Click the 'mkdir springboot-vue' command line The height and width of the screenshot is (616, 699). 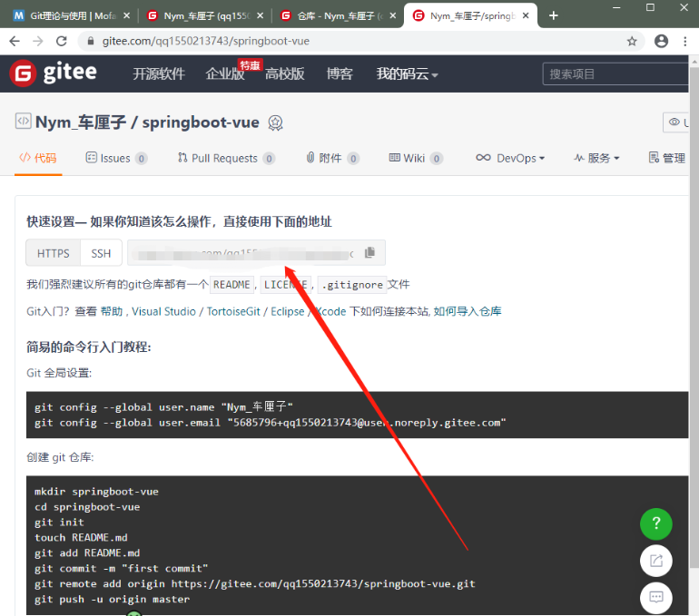tap(97, 492)
